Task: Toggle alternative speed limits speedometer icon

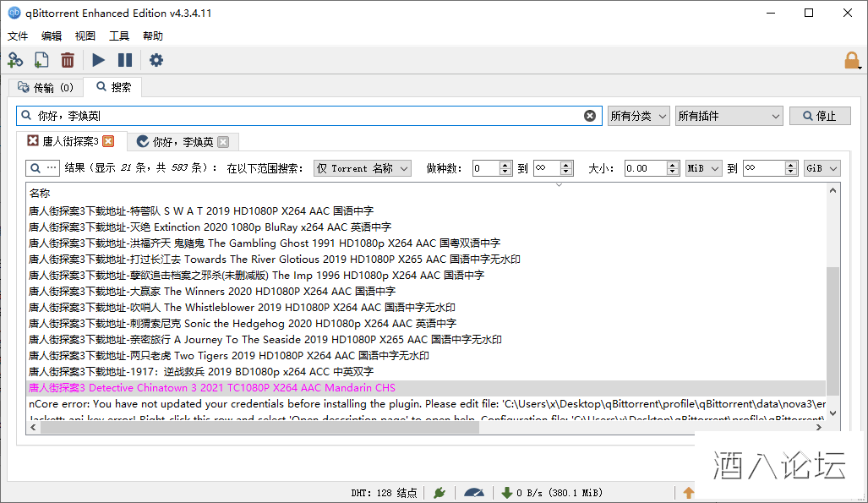Action: [474, 493]
